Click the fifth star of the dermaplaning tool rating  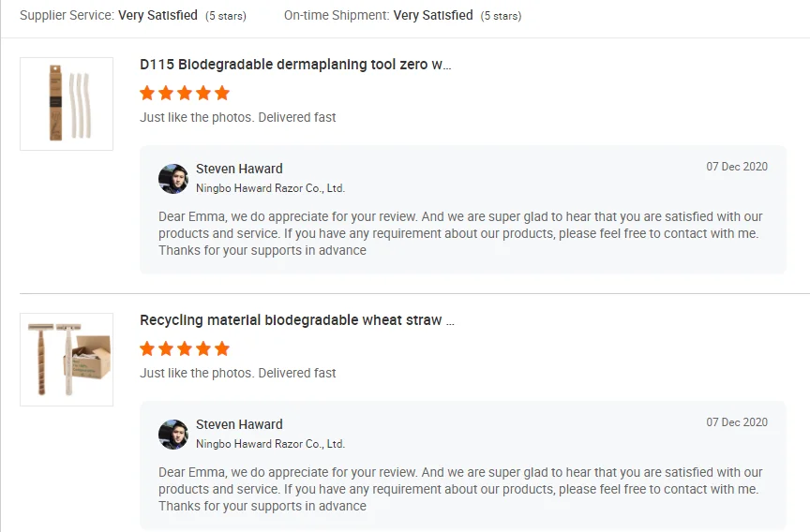[222, 93]
